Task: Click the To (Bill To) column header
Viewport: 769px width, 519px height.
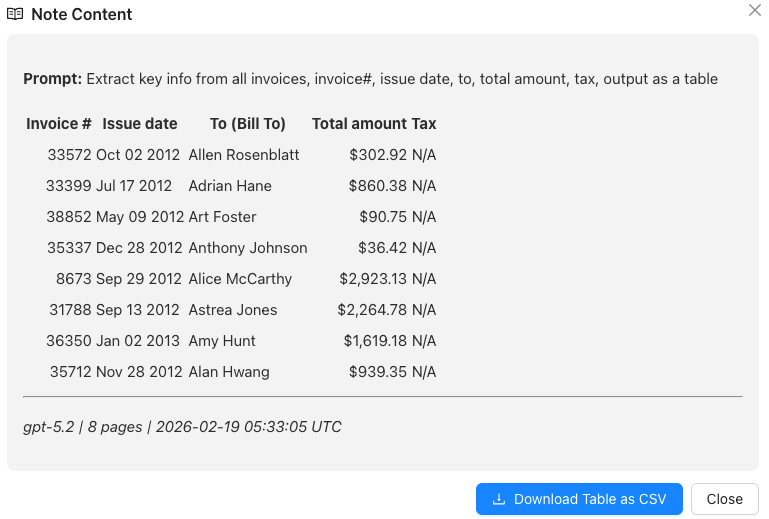Action: point(248,124)
